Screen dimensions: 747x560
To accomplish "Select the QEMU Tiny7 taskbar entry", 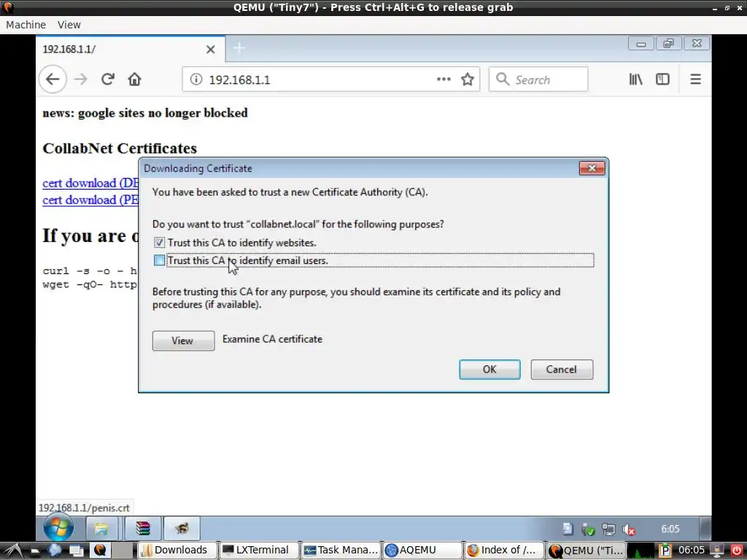I will 586,551.
